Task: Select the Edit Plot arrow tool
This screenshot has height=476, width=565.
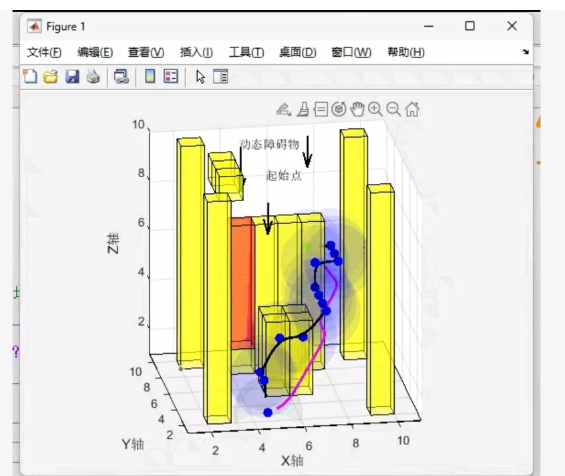Action: tap(200, 77)
